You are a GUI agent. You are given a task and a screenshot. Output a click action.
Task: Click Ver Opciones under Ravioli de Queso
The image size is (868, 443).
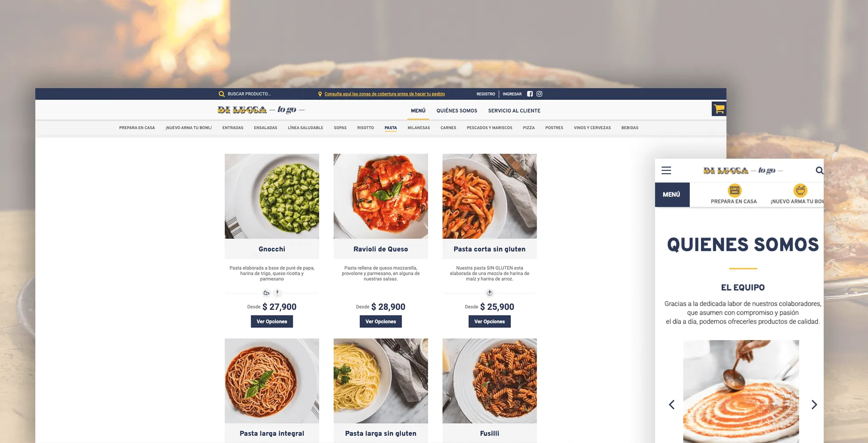click(x=381, y=321)
